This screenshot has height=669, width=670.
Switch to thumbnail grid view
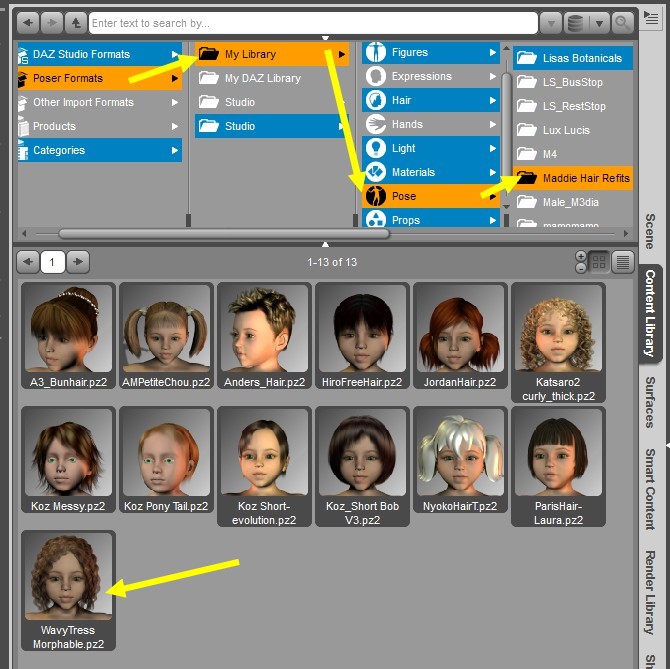pyautogui.click(x=599, y=262)
